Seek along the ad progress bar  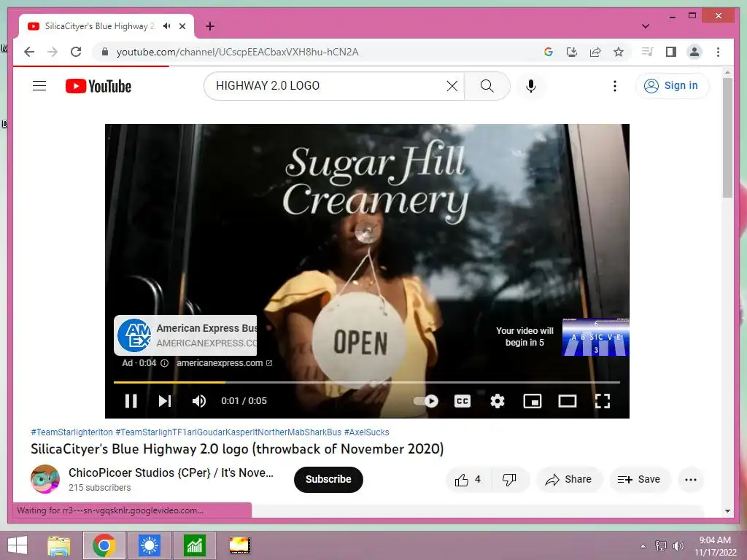pos(367,382)
